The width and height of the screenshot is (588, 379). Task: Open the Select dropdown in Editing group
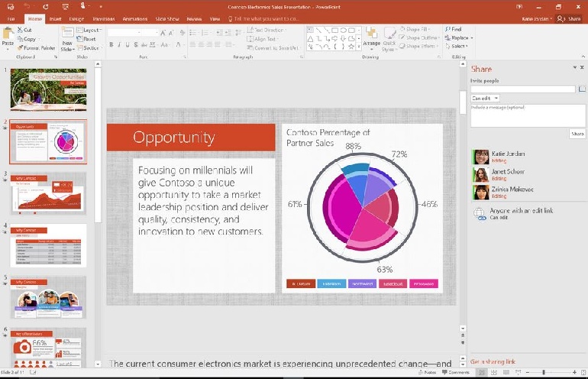pos(457,46)
